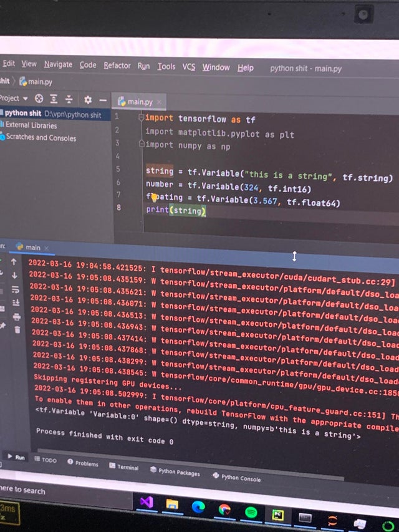Open the View menu
This screenshot has width=399, height=532.
29,64
